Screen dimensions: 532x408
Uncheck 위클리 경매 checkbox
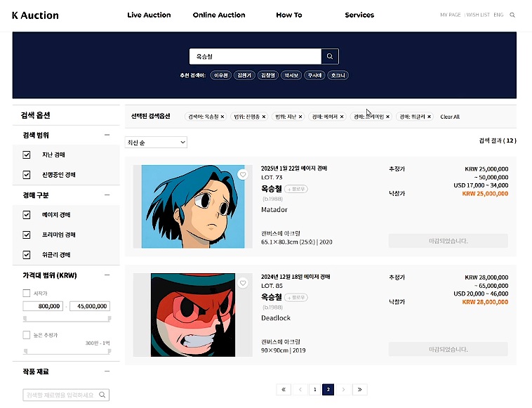27,255
